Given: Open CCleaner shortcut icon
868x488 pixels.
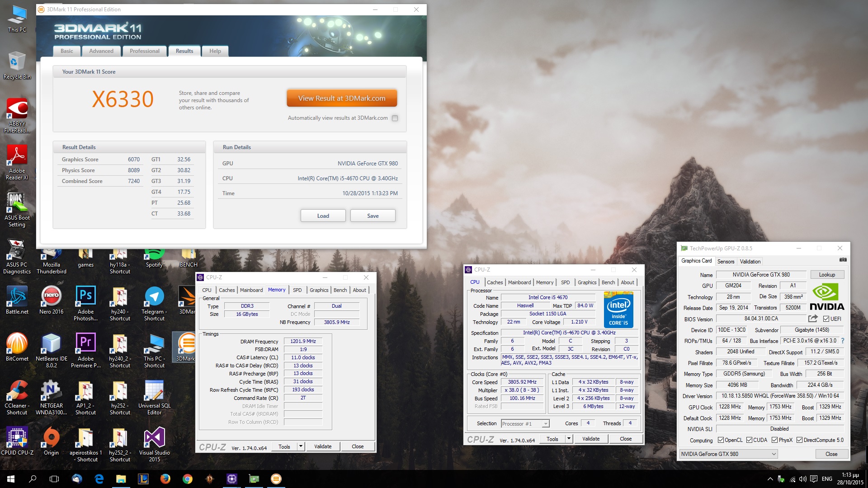Looking at the screenshot, I should pos(17,398).
